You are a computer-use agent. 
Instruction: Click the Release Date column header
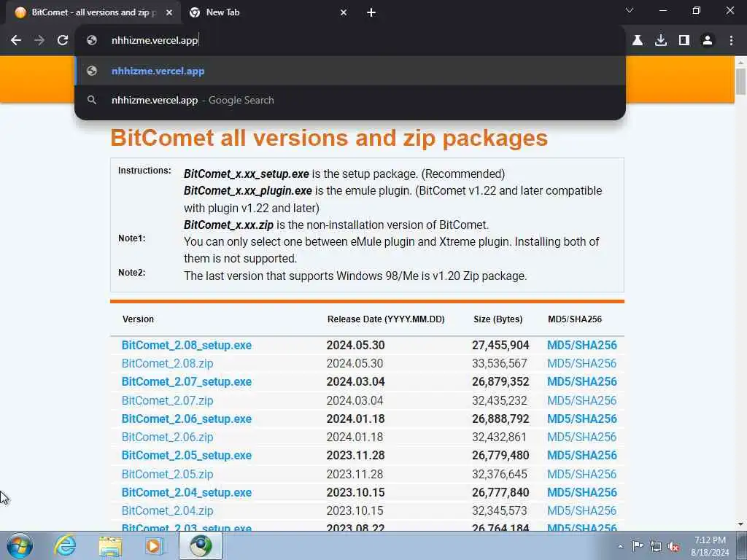[x=386, y=319]
